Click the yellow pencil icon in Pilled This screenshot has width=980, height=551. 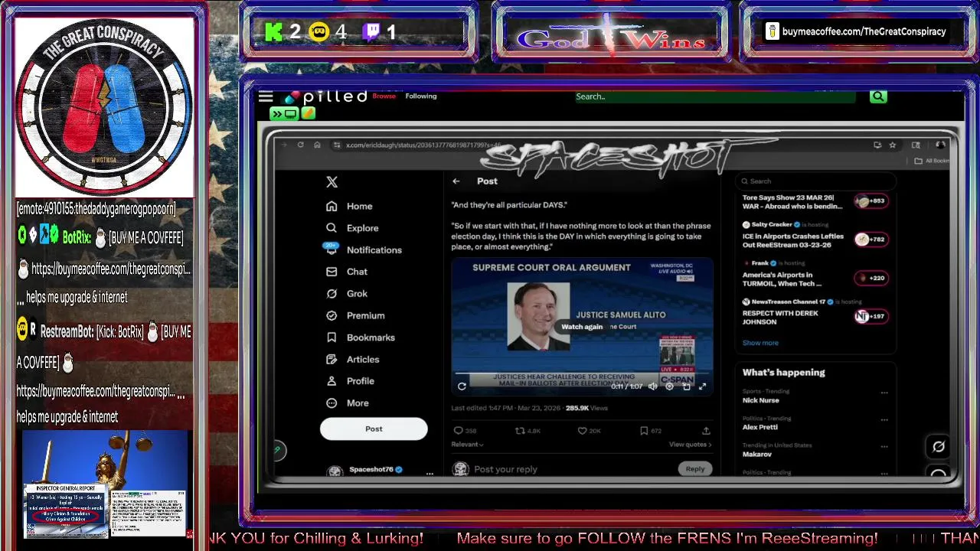(308, 113)
